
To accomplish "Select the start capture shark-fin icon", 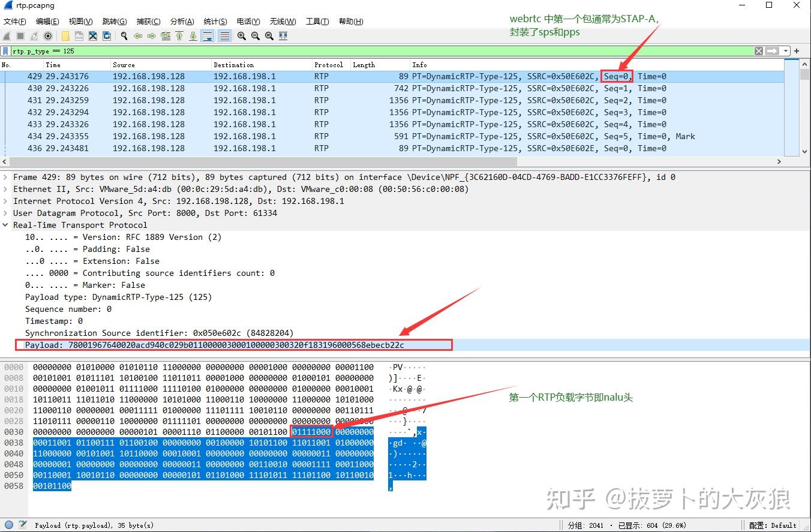I will point(7,36).
